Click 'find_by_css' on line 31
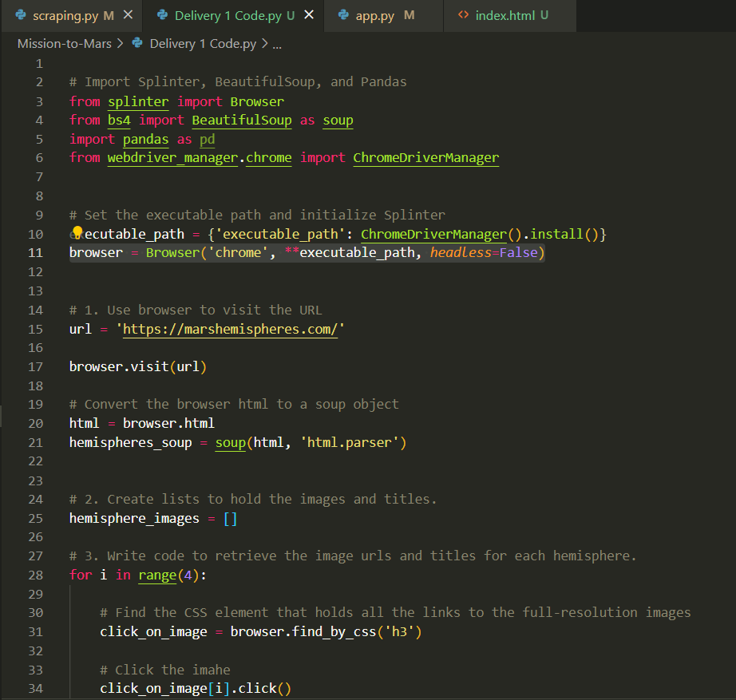736x700 pixels. coord(334,632)
